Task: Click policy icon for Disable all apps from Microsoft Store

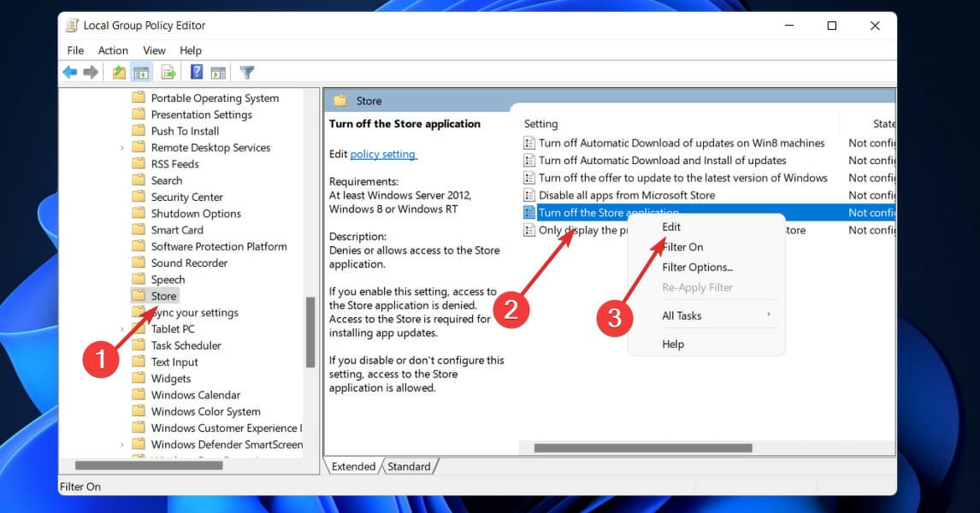Action: [528, 196]
